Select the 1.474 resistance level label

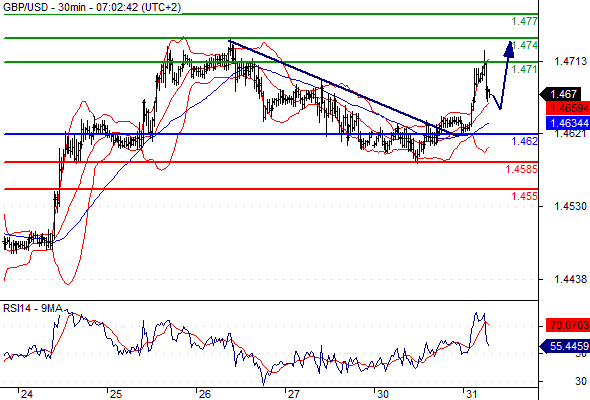point(525,45)
